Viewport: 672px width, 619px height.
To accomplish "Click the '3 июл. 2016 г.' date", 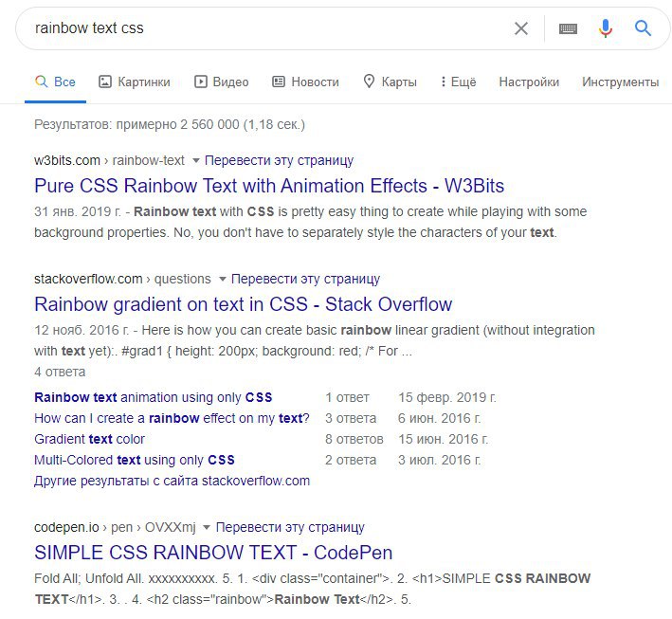I will point(439,460).
